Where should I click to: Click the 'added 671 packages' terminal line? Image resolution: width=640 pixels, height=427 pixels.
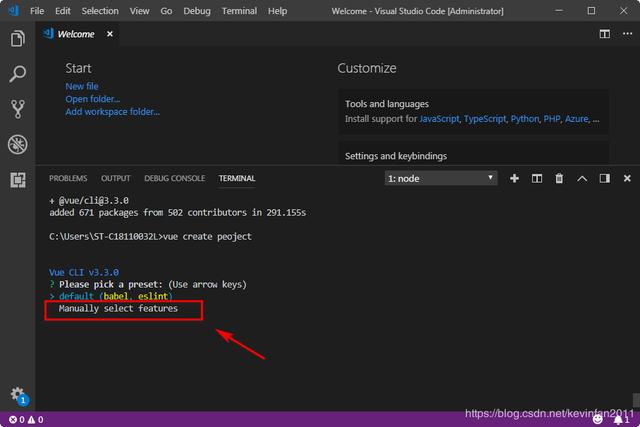coord(177,212)
